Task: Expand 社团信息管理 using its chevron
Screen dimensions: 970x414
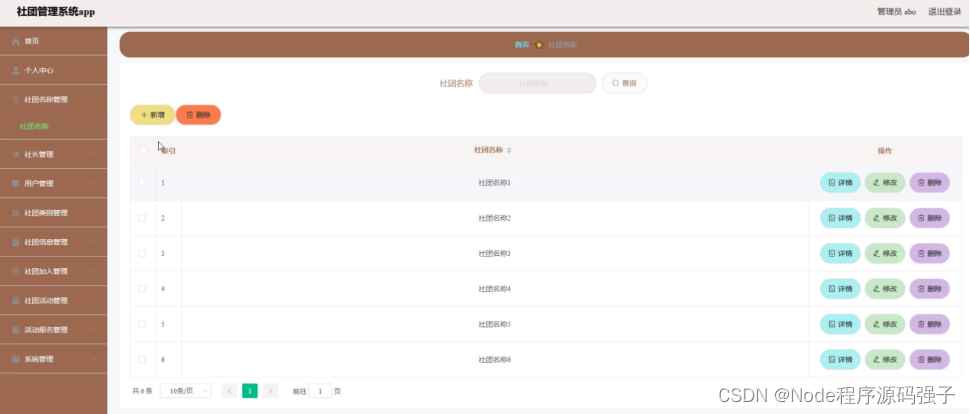Action: click(94, 242)
